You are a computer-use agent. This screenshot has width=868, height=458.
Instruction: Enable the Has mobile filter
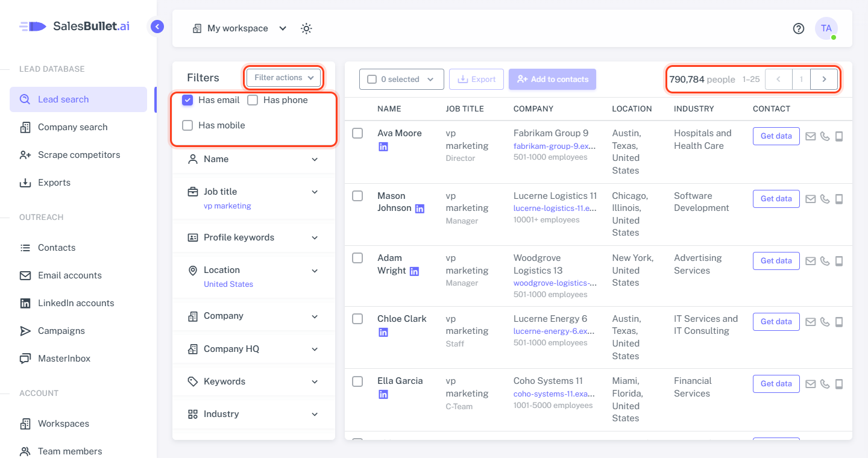point(187,125)
